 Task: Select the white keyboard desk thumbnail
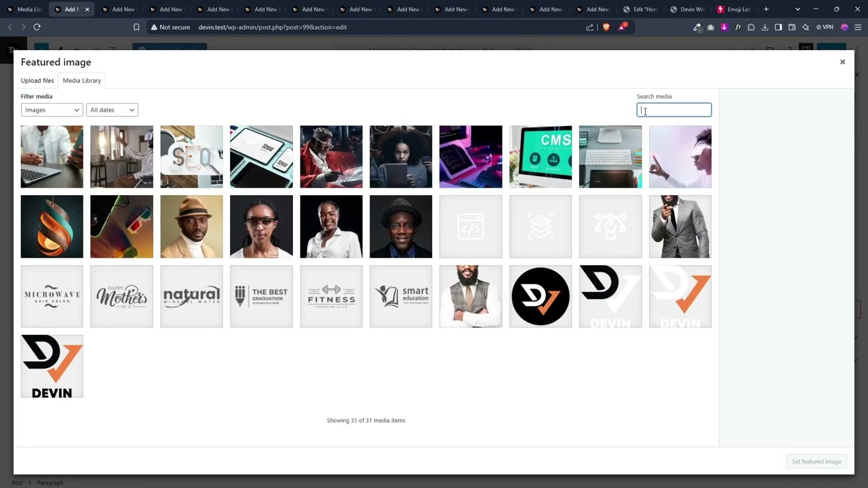[610, 157]
